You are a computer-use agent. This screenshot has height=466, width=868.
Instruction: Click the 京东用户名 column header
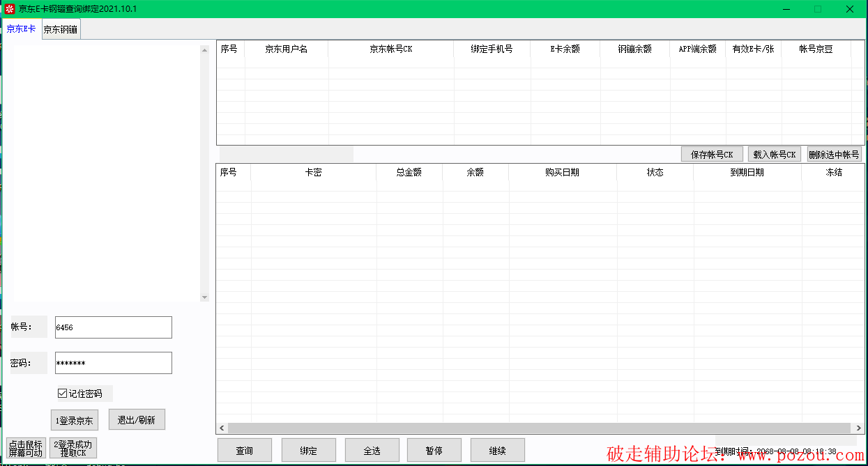[x=287, y=49]
